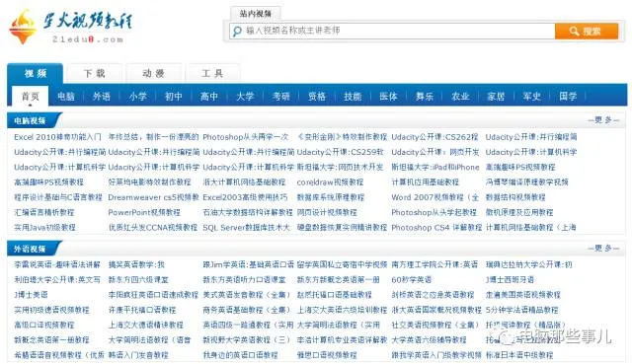Open SQL Server数据库技术 link
The width and height of the screenshot is (632, 364).
246,228
